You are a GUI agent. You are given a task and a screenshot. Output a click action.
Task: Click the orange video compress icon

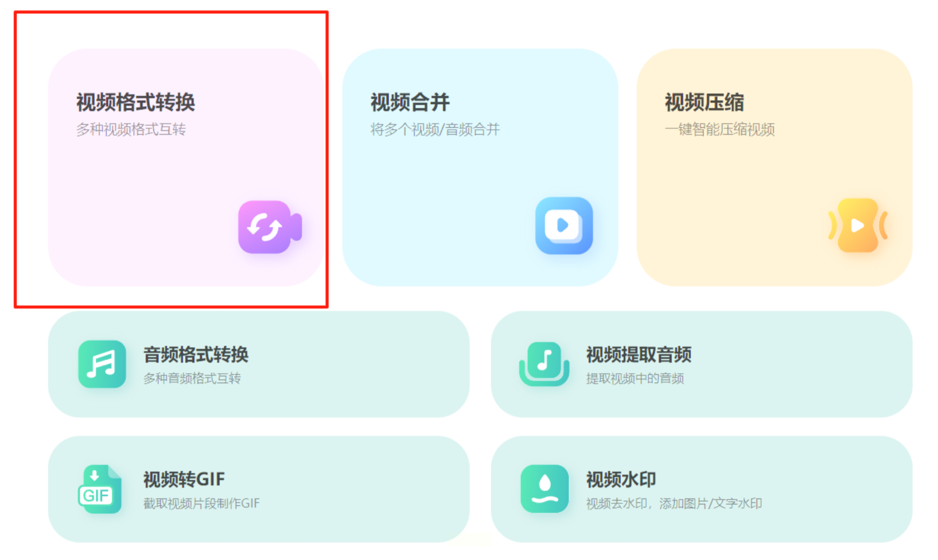(858, 225)
